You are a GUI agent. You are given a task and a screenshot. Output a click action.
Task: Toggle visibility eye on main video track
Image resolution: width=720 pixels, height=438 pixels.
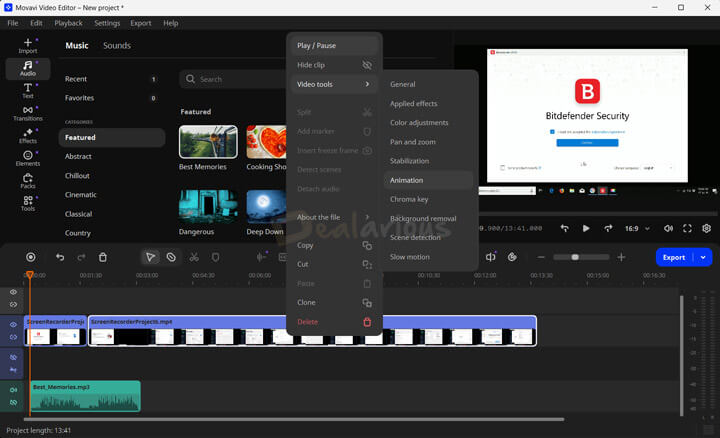click(13, 324)
